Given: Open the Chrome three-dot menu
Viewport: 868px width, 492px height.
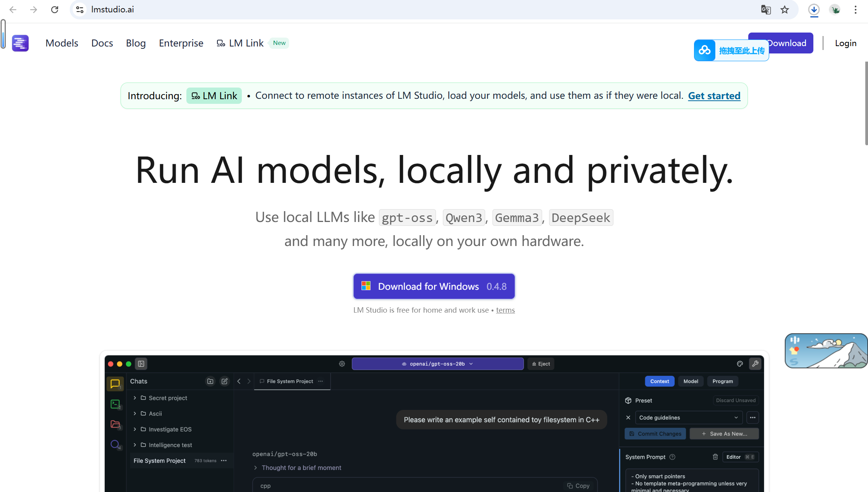Looking at the screenshot, I should point(856,10).
